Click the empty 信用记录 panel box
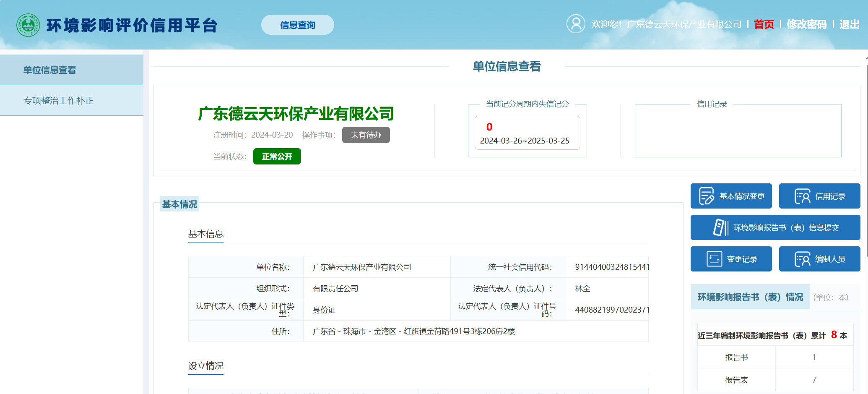 [x=738, y=131]
